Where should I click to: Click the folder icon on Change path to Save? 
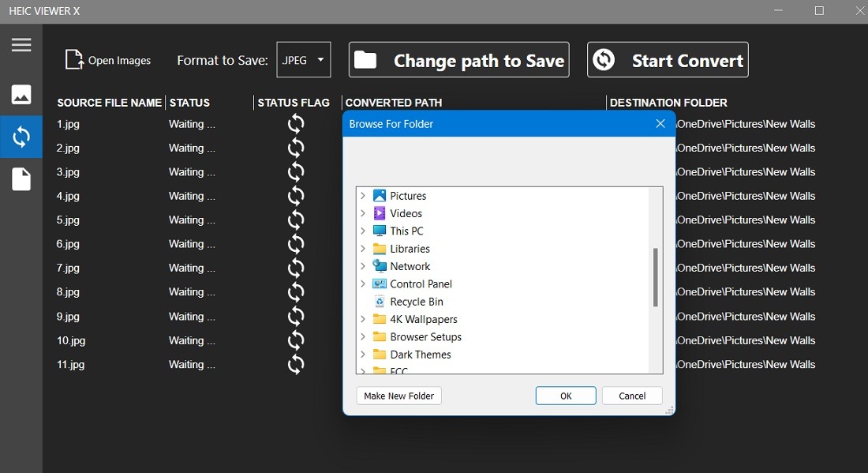(368, 58)
